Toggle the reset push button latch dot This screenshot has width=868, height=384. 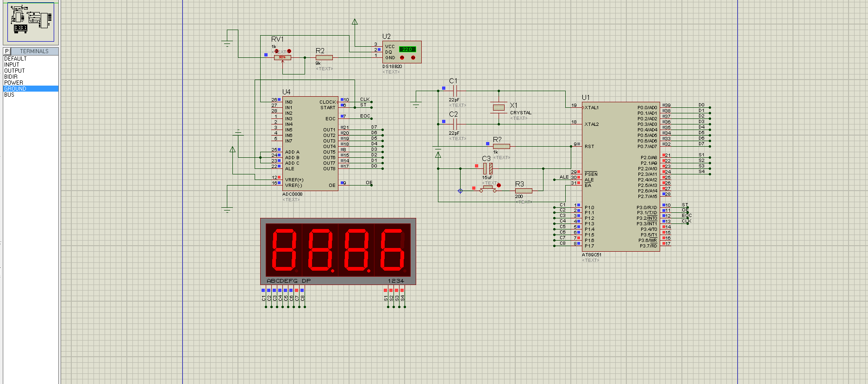tap(499, 185)
